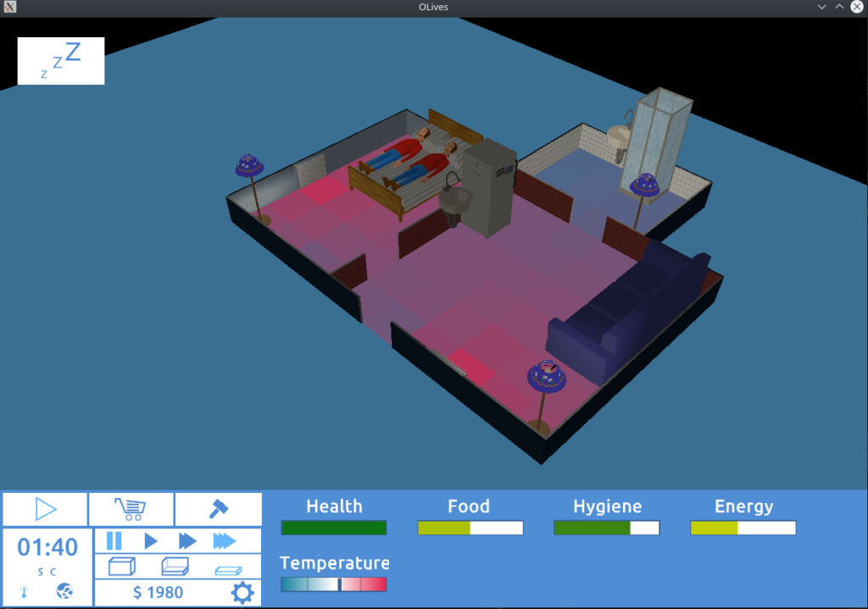Show walls down flat view icon
Image resolution: width=868 pixels, height=609 pixels.
[228, 570]
